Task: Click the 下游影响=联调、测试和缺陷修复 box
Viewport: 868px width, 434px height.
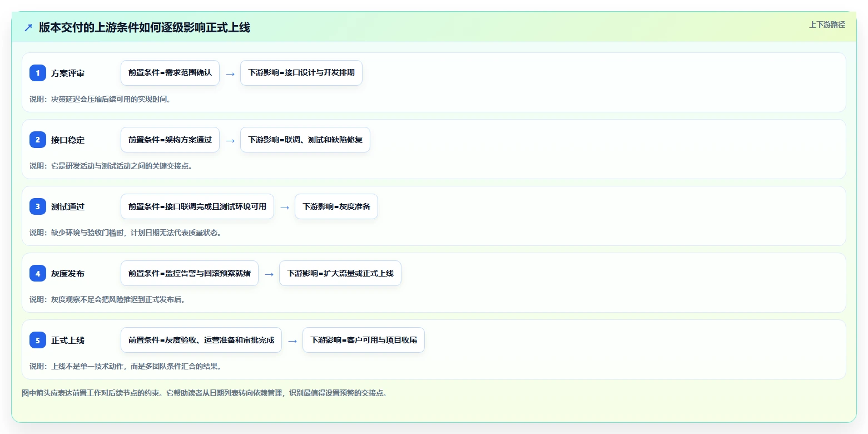Action: point(305,140)
